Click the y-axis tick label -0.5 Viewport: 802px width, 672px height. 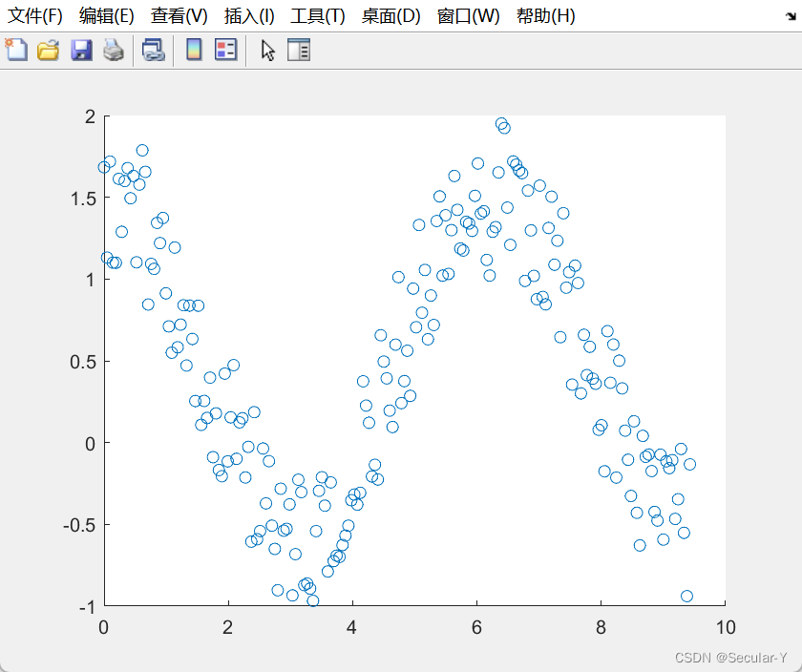click(x=79, y=525)
